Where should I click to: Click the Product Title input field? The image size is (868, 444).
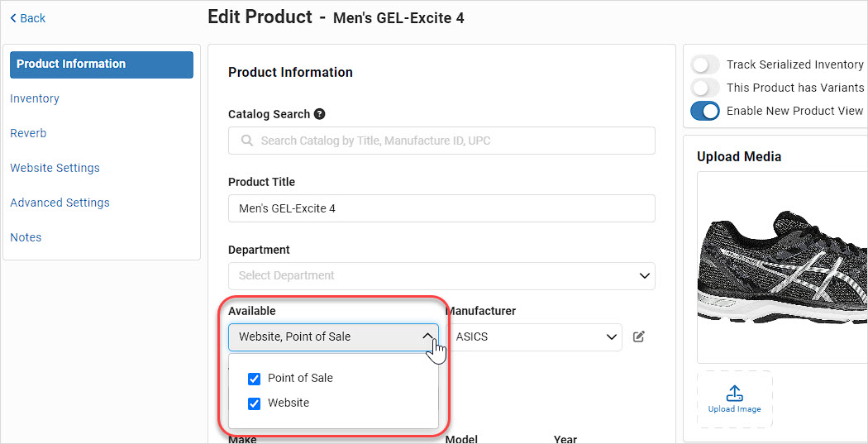pos(441,208)
